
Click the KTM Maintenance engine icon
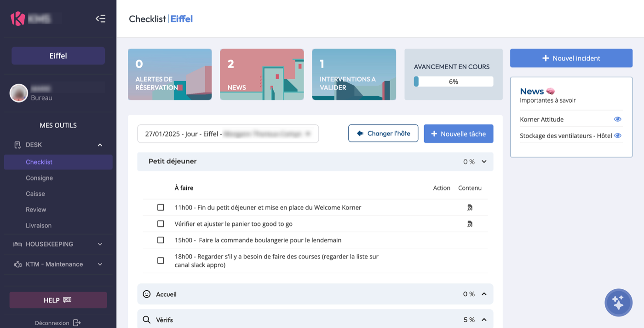tap(17, 264)
